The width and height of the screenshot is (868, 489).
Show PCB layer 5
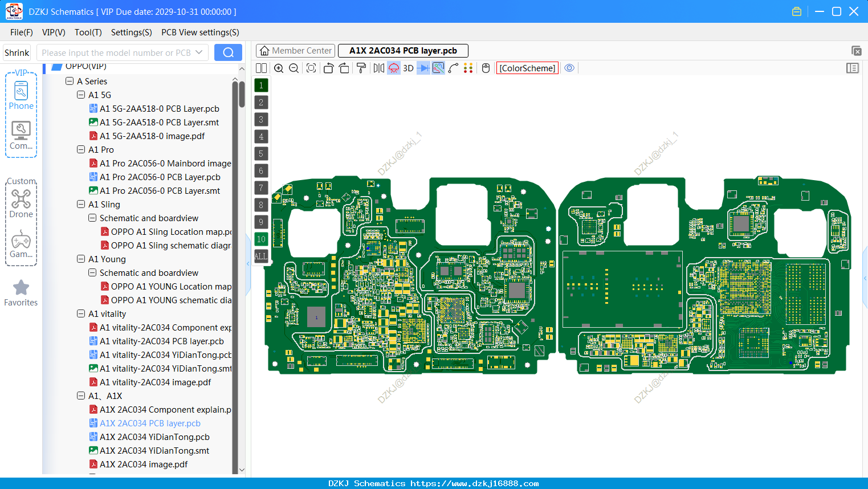tap(261, 153)
